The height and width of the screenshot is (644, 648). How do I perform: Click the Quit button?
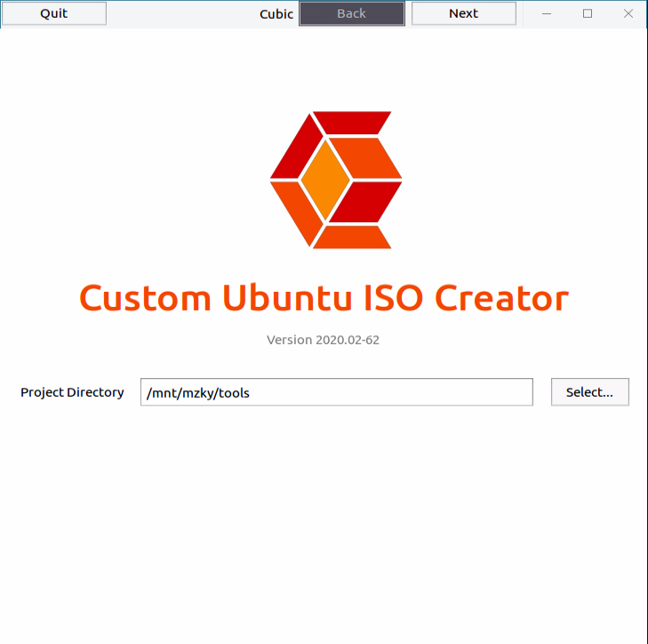(x=54, y=13)
